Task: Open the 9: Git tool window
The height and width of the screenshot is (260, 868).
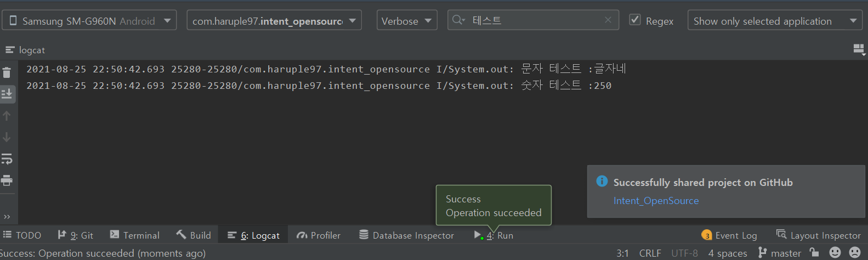Action: (x=76, y=235)
